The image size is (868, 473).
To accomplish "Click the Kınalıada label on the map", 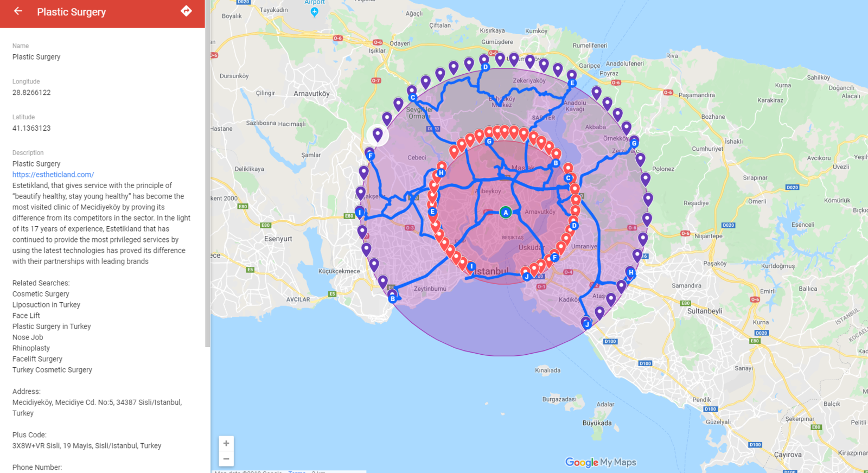I will 548,370.
